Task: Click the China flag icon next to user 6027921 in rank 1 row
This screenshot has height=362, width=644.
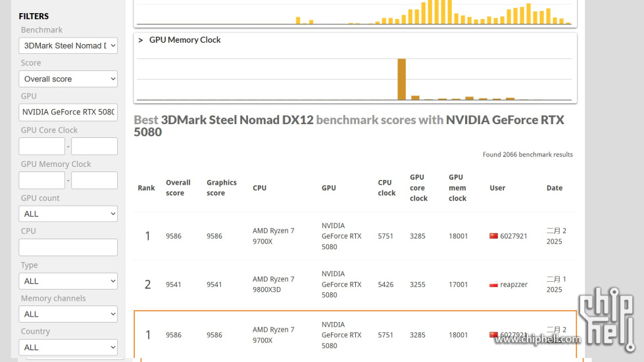Action: [x=493, y=236]
